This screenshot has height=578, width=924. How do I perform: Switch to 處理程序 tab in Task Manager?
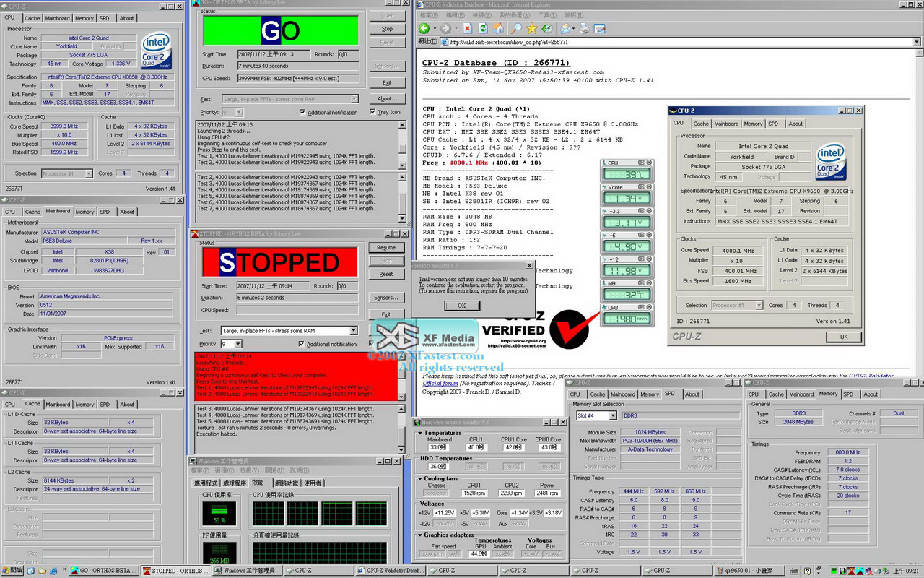point(234,483)
